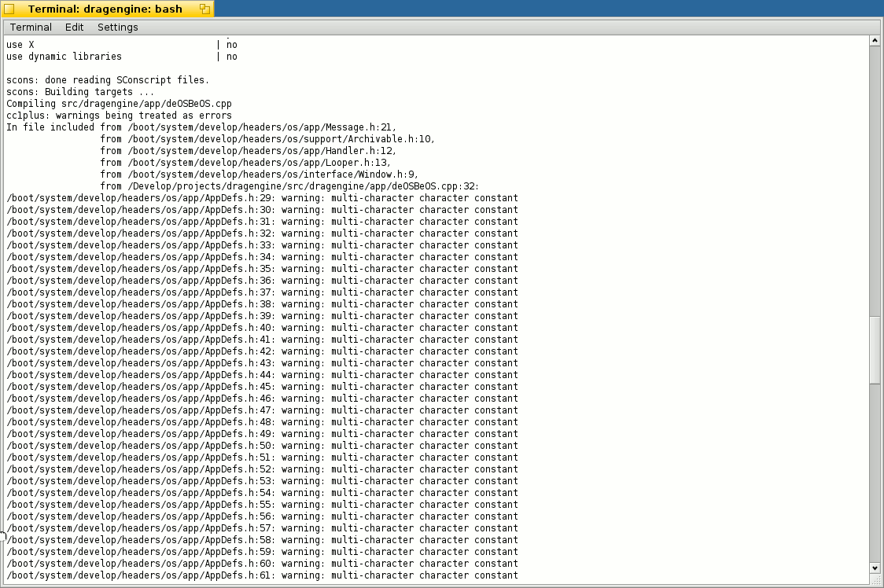The width and height of the screenshot is (884, 588).
Task: Open the Settings menu
Action: click(x=117, y=27)
